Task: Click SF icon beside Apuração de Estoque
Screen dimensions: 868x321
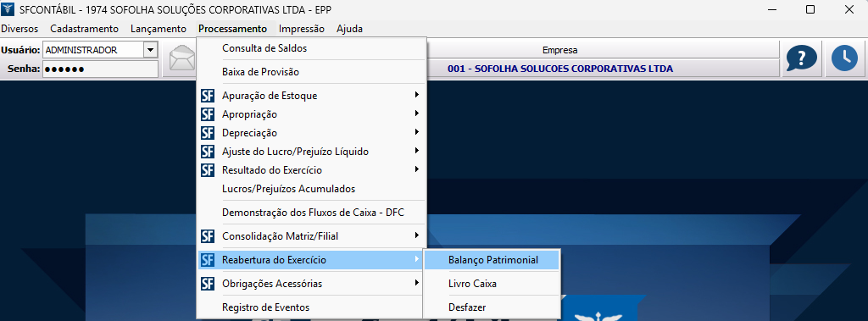Action: tap(208, 96)
